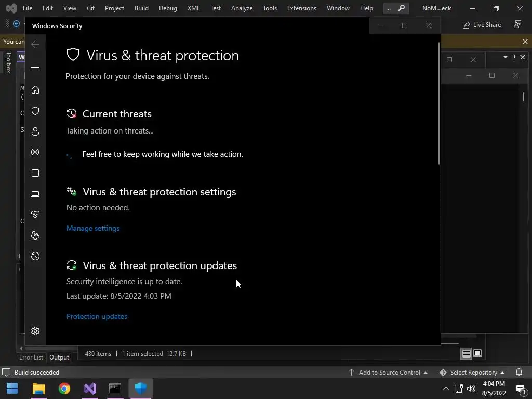Open the Visual Studio feedback icon

point(517,24)
